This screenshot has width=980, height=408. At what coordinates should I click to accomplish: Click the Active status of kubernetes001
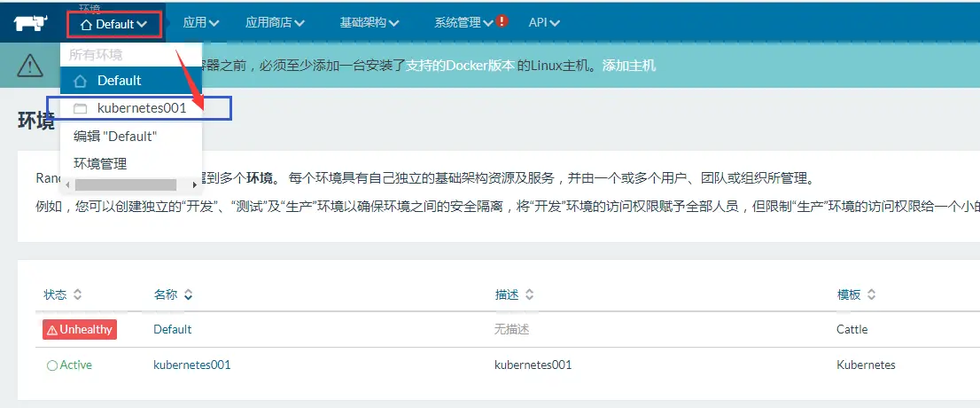(x=69, y=365)
